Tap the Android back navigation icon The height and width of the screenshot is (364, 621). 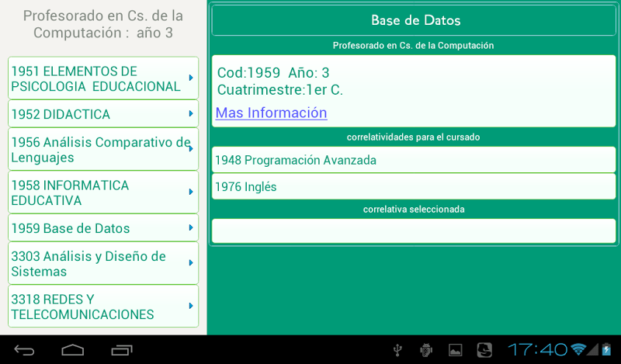coord(25,350)
